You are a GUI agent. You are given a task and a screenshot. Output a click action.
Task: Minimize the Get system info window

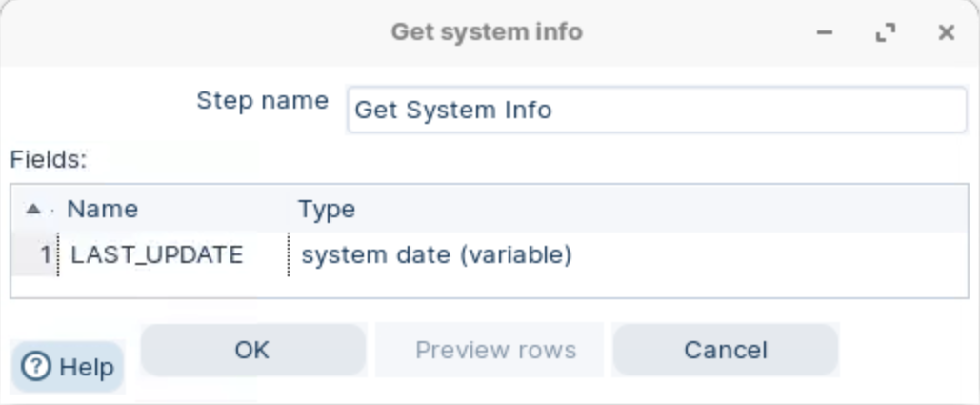[826, 33]
